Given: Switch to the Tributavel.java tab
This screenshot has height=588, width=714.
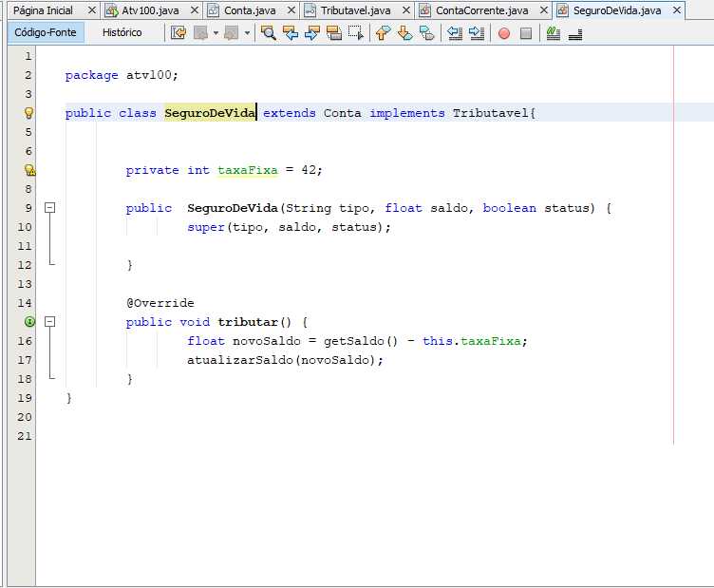Looking at the screenshot, I should (x=356, y=10).
